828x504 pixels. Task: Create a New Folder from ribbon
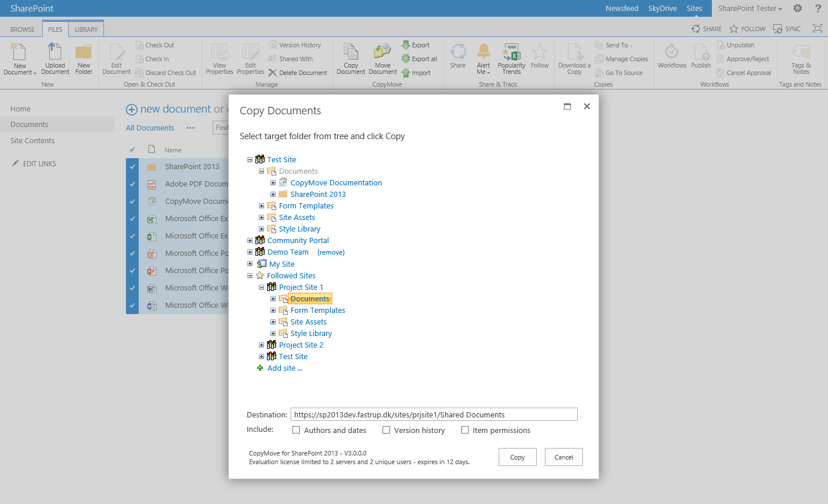pos(84,59)
